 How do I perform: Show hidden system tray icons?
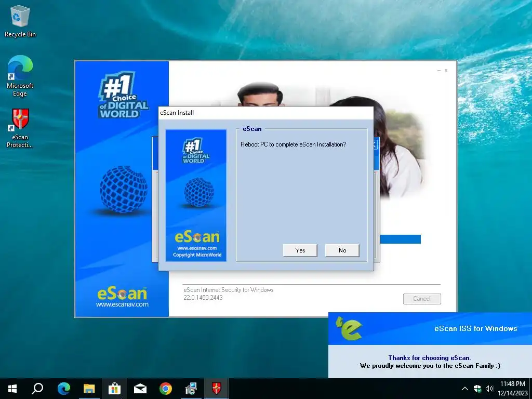[x=465, y=389]
